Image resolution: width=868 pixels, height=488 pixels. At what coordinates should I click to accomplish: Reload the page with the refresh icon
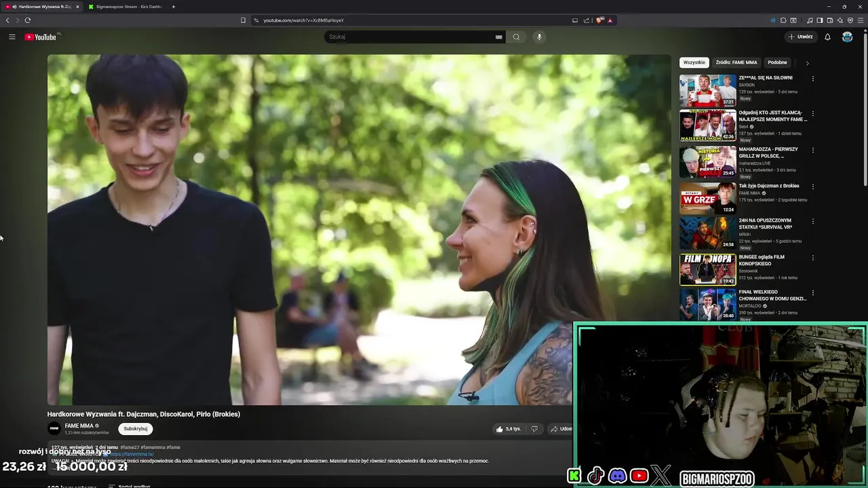pyautogui.click(x=28, y=20)
